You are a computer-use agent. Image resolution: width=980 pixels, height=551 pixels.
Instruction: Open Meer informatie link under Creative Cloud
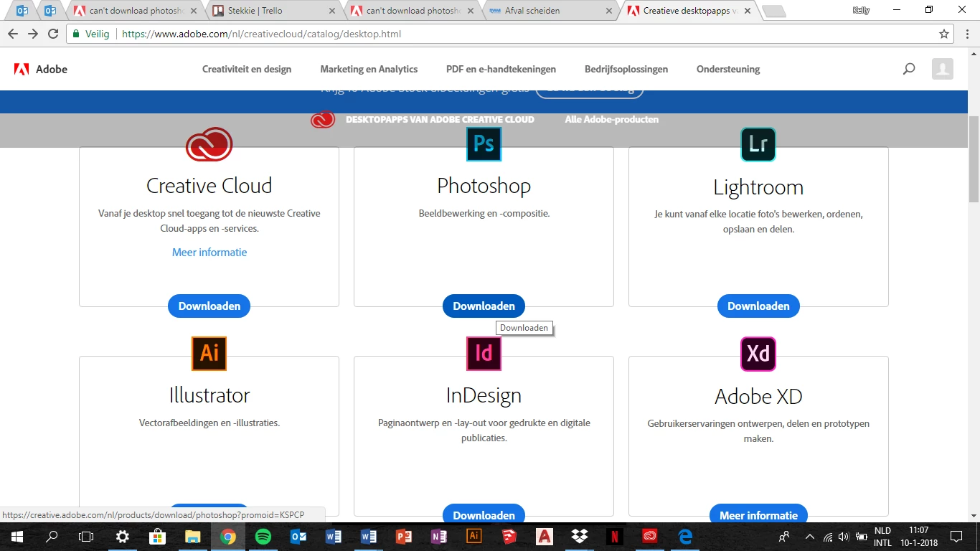(x=209, y=252)
